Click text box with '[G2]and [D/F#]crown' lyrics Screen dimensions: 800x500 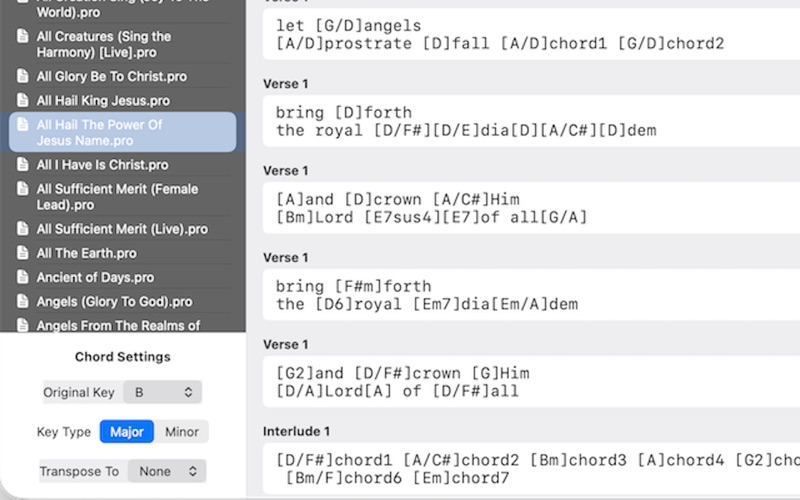point(531,382)
